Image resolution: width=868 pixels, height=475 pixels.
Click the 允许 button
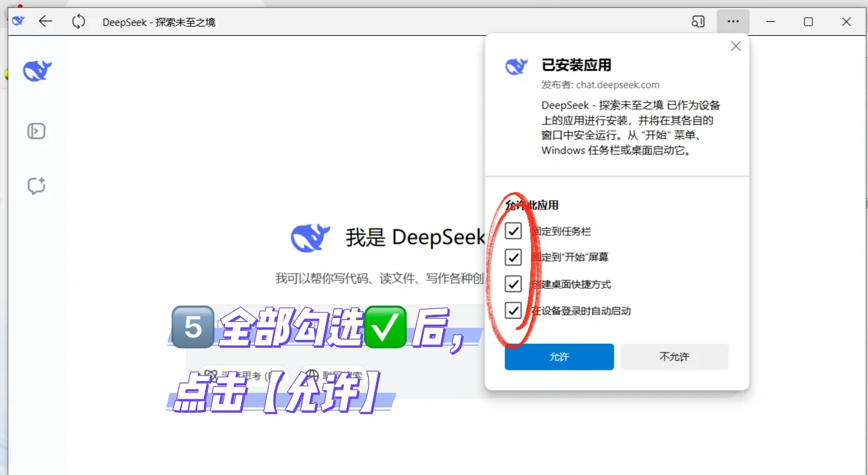pos(558,356)
